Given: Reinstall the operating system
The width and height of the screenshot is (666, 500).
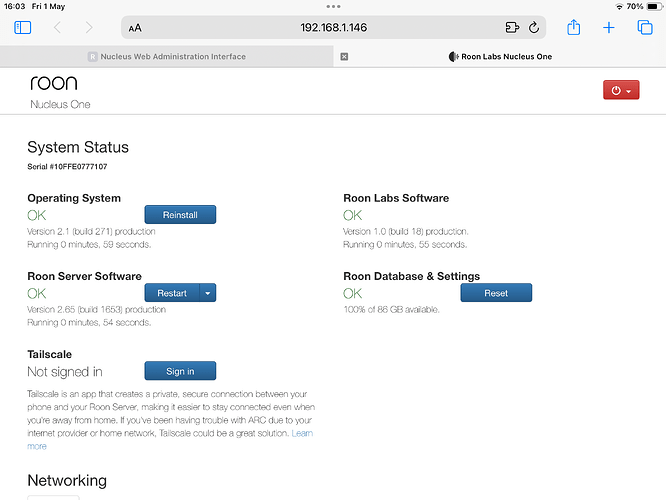Looking at the screenshot, I should click(x=180, y=215).
